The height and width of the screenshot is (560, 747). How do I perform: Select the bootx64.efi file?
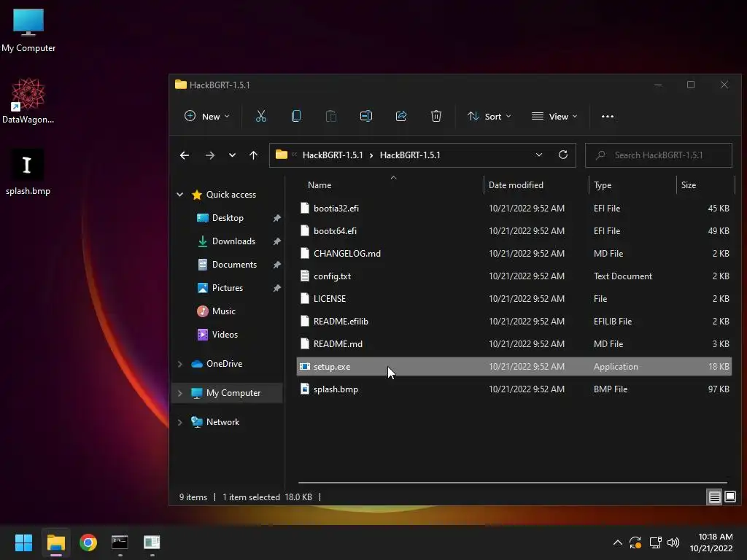tap(514, 231)
